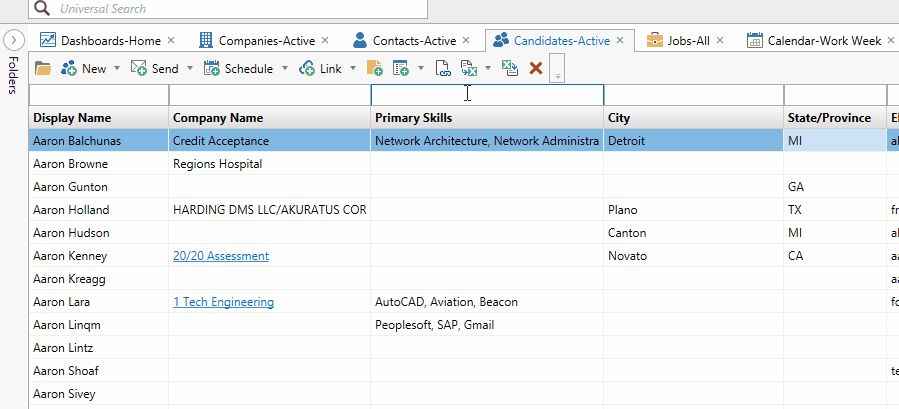Open dropdown next to add list icon
Image resolution: width=899 pixels, height=409 pixels.
[421, 68]
